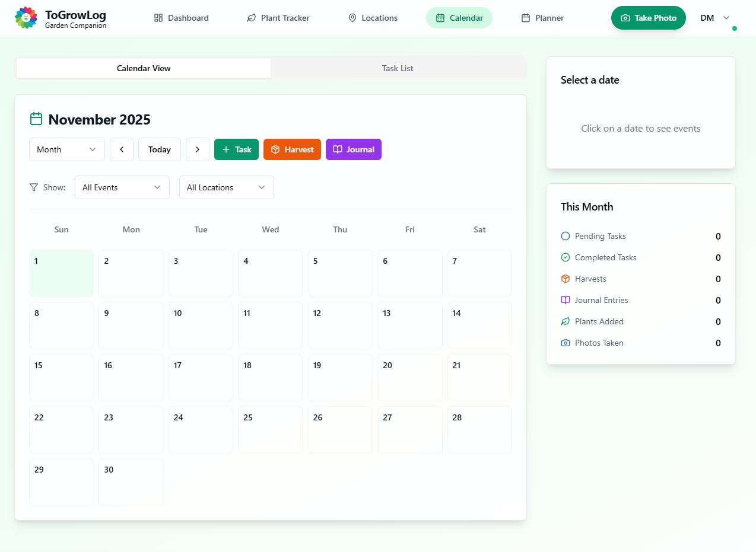Click the Journal Entries book icon
The height and width of the screenshot is (552, 756).
click(x=565, y=300)
